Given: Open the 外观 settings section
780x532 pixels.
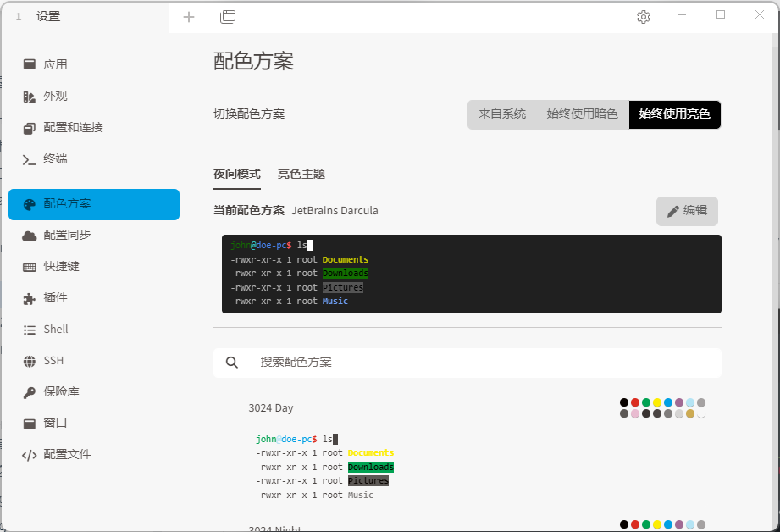Looking at the screenshot, I should click(x=93, y=96).
